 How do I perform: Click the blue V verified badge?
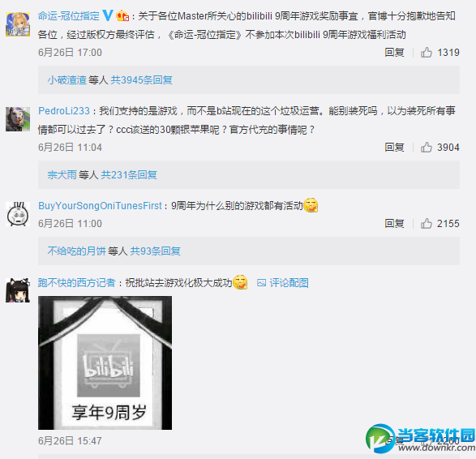tap(108, 15)
